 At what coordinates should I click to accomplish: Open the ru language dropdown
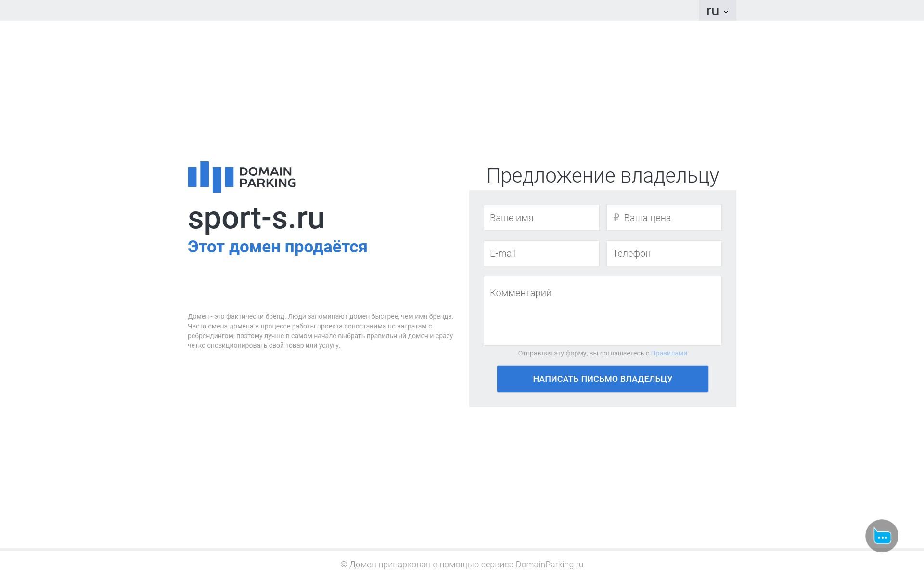pyautogui.click(x=717, y=11)
